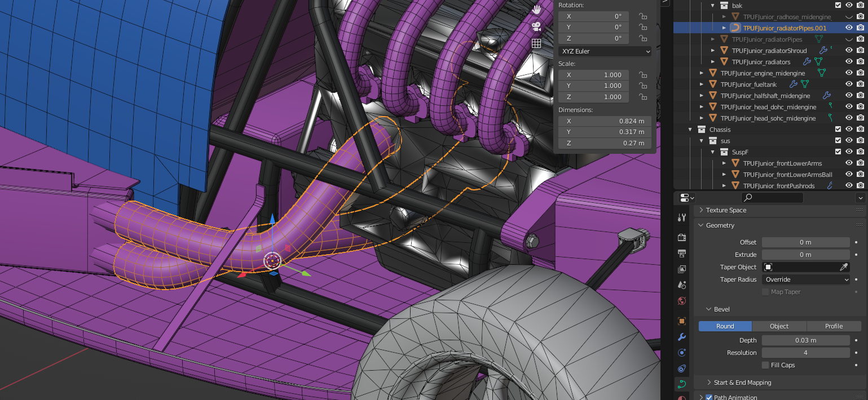Image resolution: width=868 pixels, height=400 pixels.
Task: Click the Dimensions X 0.824 m field
Action: pos(605,121)
